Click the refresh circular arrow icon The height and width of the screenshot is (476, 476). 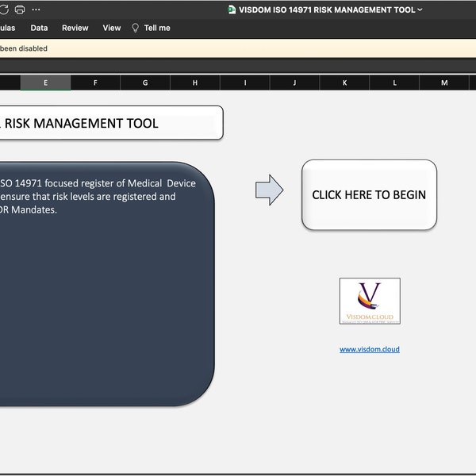4,10
